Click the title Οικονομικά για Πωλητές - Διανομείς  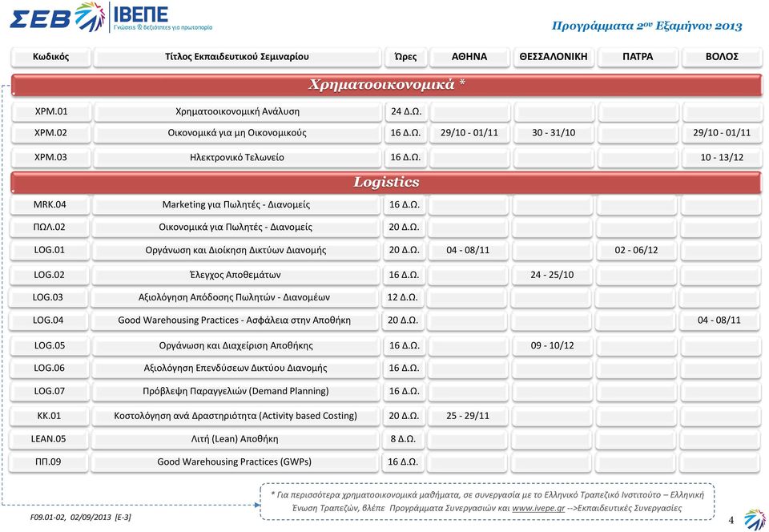[x=236, y=227]
